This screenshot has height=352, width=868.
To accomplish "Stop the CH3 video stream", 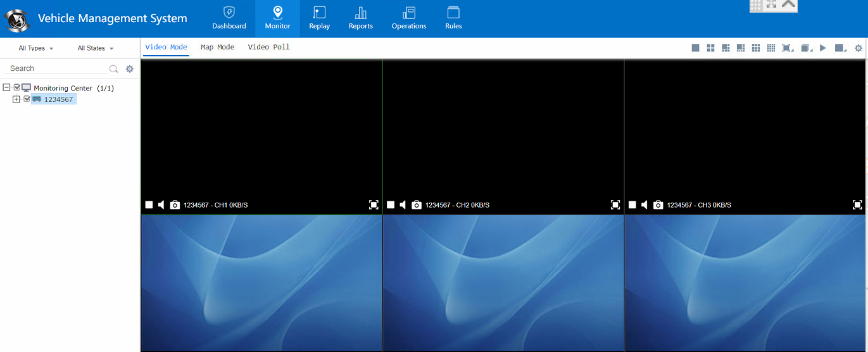I will click(632, 205).
